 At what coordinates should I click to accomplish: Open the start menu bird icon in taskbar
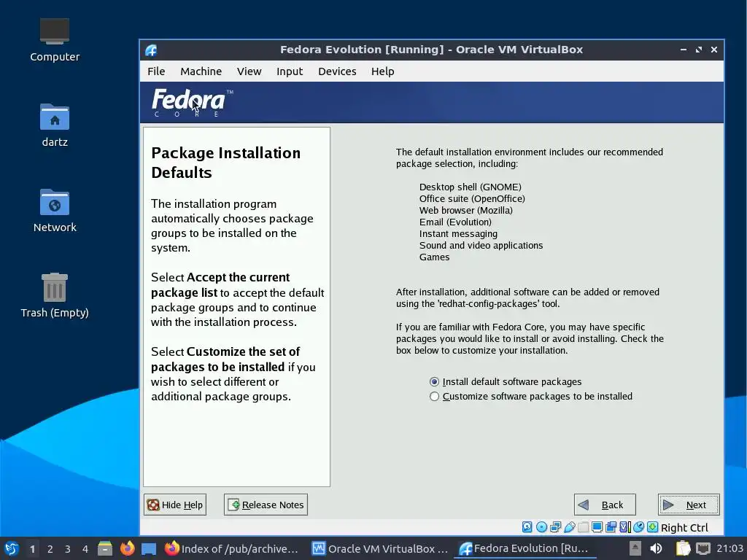pos(12,548)
